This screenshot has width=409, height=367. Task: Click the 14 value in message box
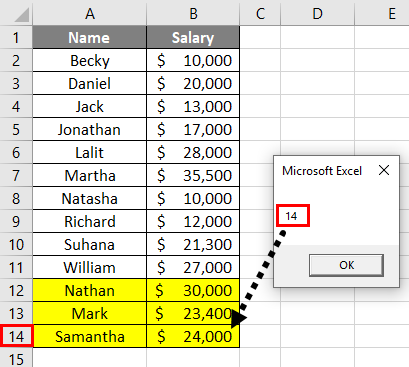291,216
